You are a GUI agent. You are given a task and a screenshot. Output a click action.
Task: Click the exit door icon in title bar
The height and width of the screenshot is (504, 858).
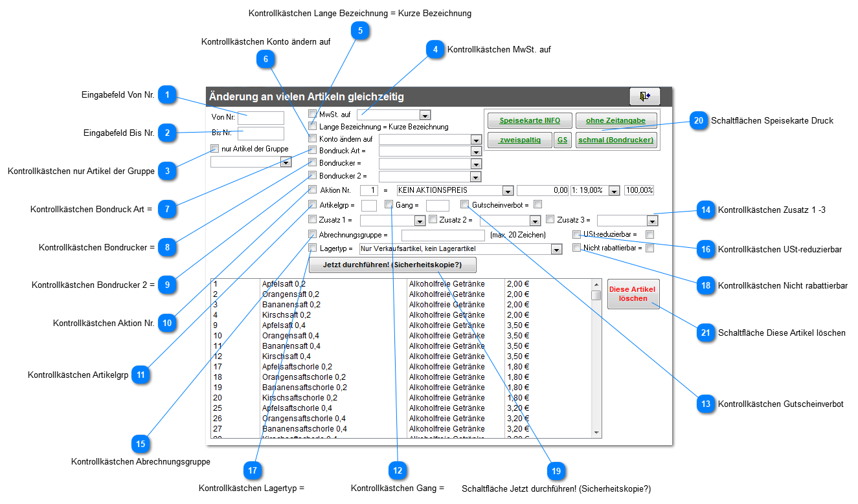point(644,96)
